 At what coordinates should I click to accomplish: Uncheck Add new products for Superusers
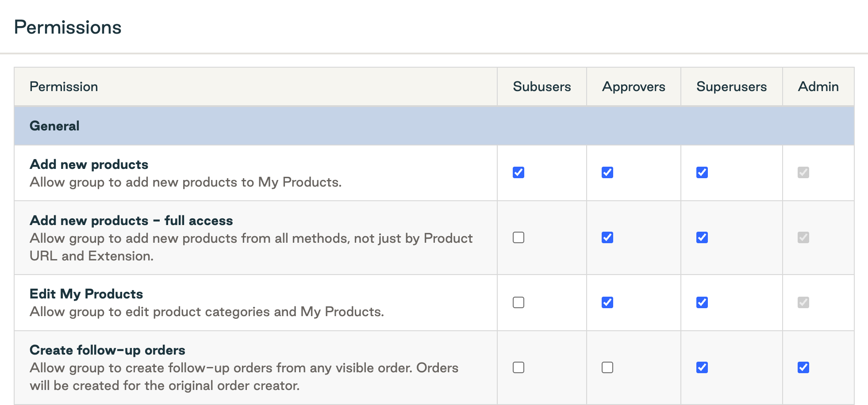pyautogui.click(x=702, y=172)
